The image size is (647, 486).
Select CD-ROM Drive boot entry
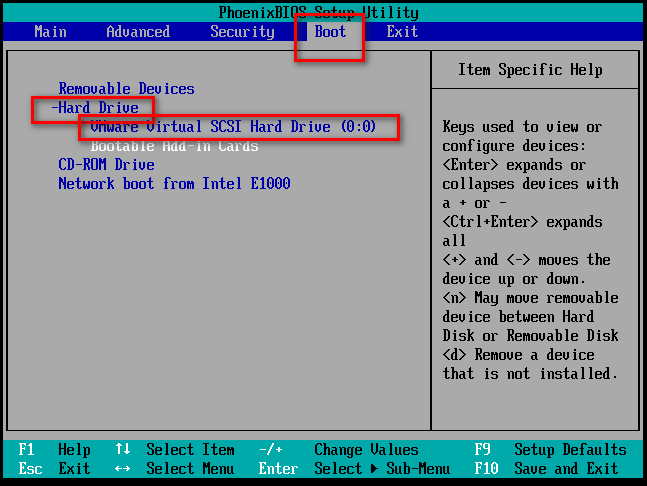click(106, 165)
